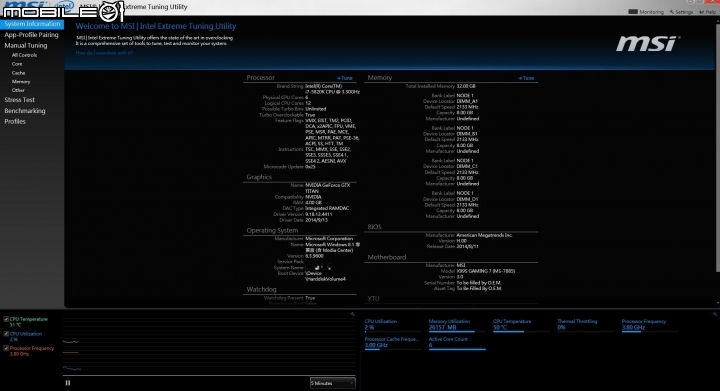Select the CPU Temperature monitor tile
Screen dimensions: 720x391
[521, 325]
